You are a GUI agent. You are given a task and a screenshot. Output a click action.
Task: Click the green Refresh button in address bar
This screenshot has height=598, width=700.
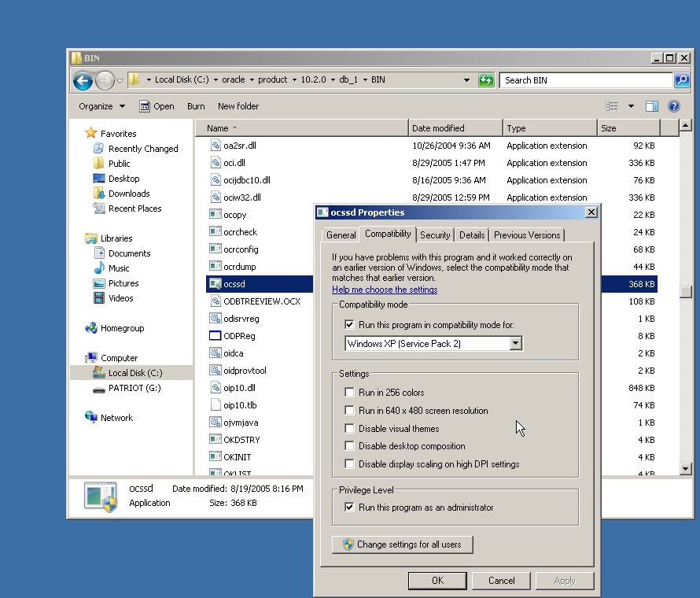point(486,80)
